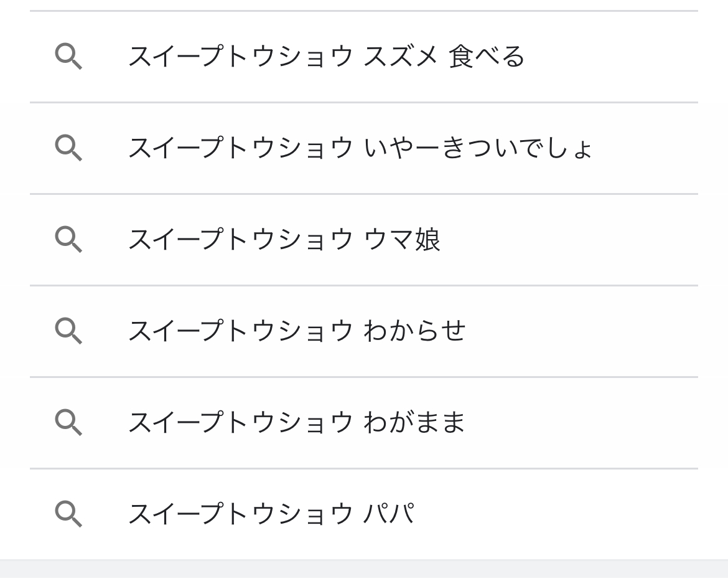
Task: Click magnifier icon next to わからせ suggestion
Action: 68,331
